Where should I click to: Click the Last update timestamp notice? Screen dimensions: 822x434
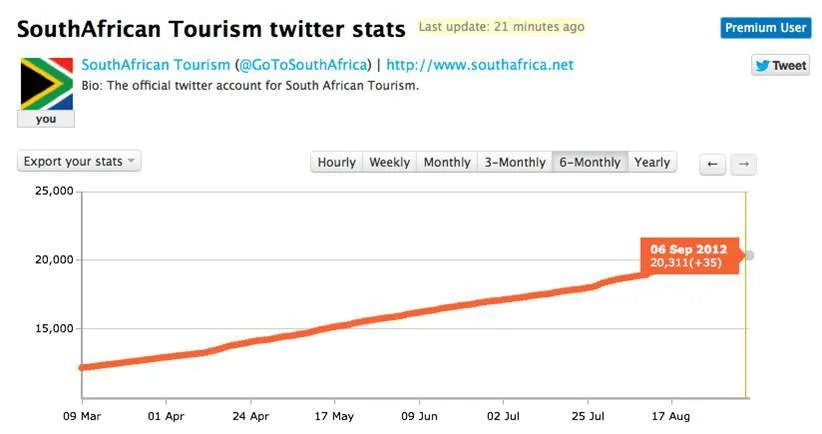[x=501, y=27]
